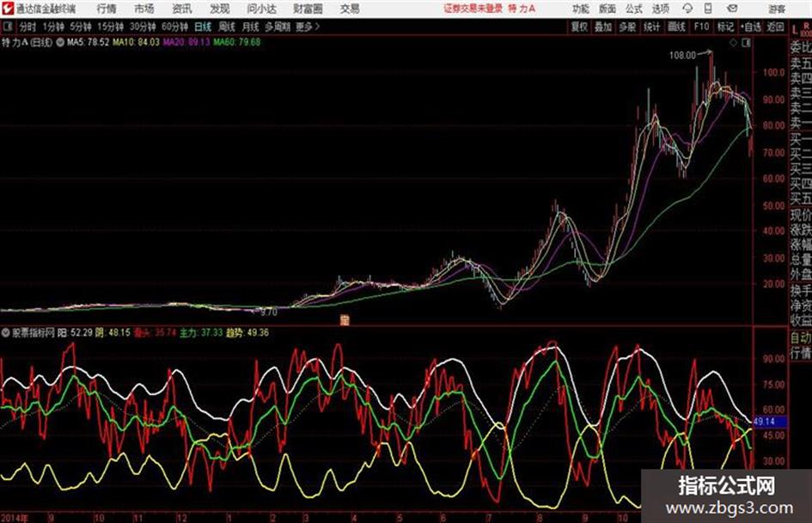Click the customer service headset icon

[x=687, y=9]
